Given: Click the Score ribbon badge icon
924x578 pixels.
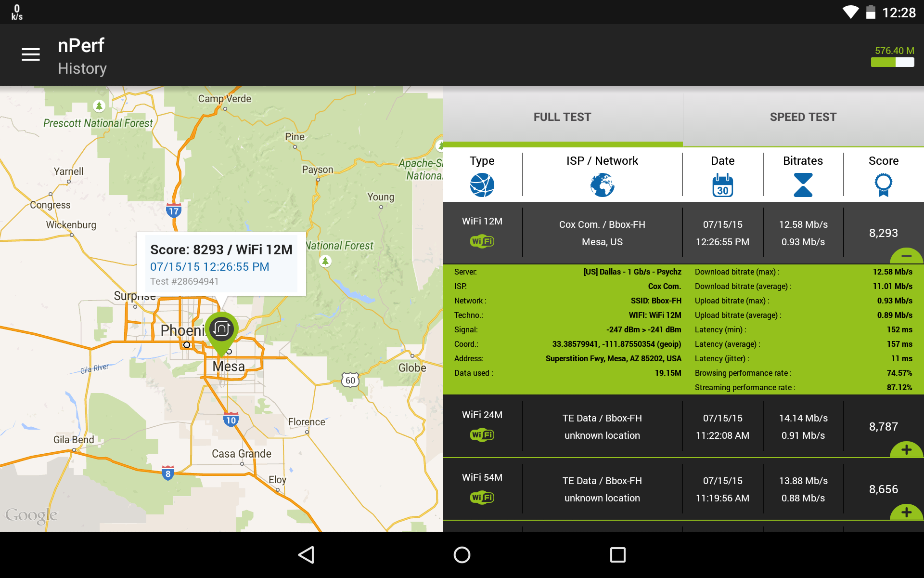Looking at the screenshot, I should pos(883,185).
